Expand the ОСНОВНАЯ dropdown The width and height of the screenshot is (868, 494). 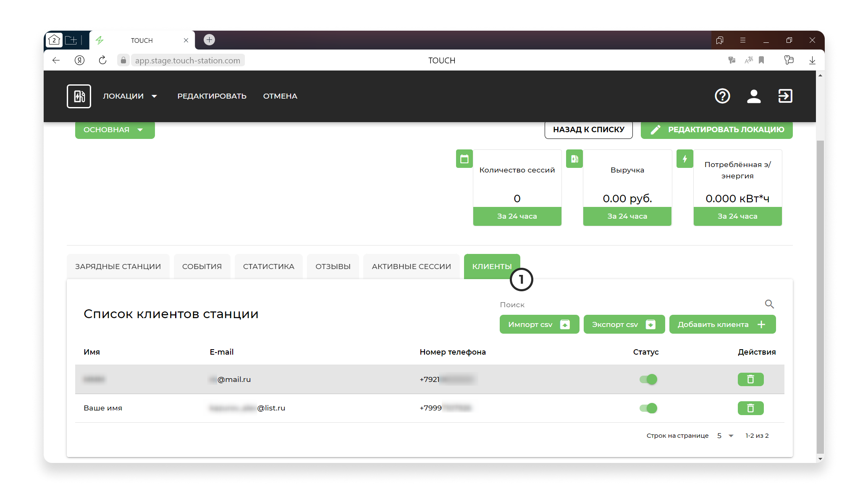(x=115, y=130)
